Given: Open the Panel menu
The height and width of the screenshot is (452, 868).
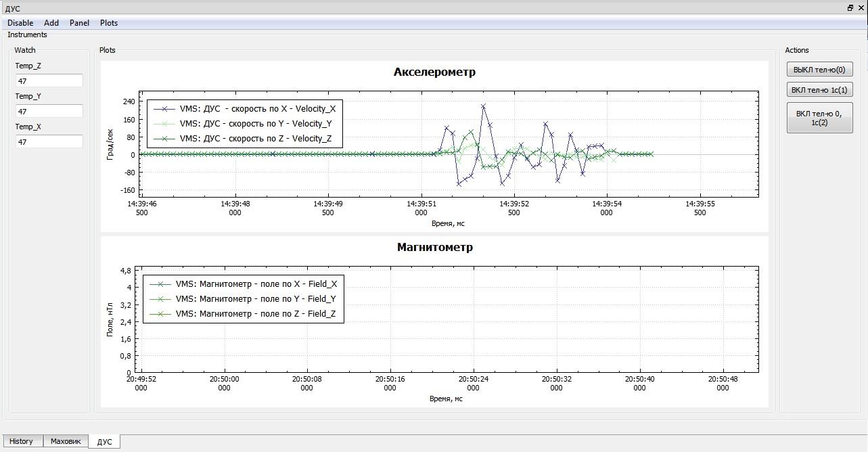Looking at the screenshot, I should (x=79, y=22).
